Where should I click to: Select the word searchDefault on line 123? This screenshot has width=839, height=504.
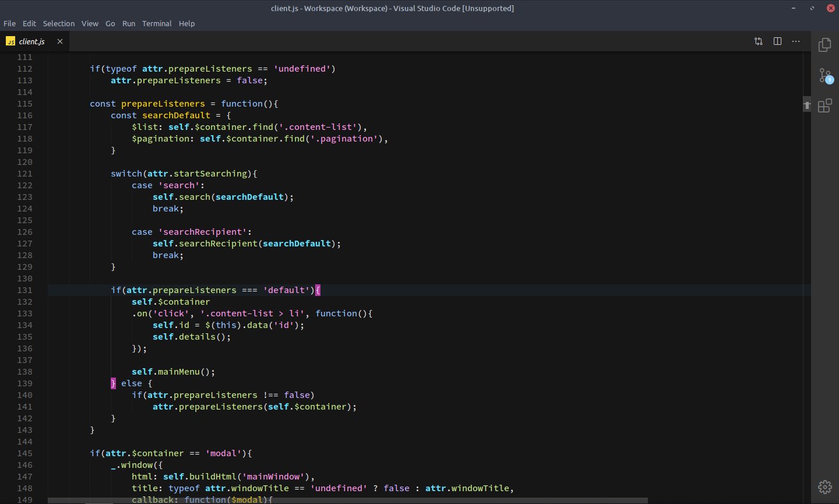coord(249,196)
